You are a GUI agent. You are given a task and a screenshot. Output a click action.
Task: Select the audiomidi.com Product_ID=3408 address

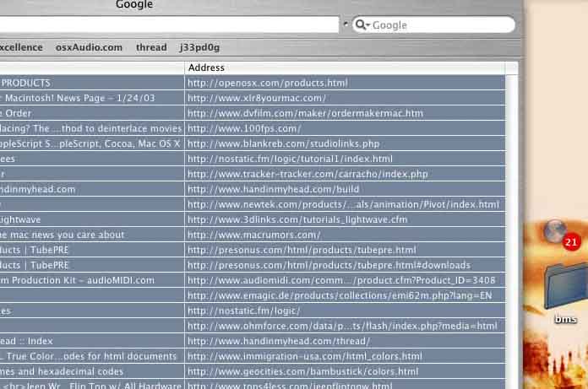click(341, 280)
